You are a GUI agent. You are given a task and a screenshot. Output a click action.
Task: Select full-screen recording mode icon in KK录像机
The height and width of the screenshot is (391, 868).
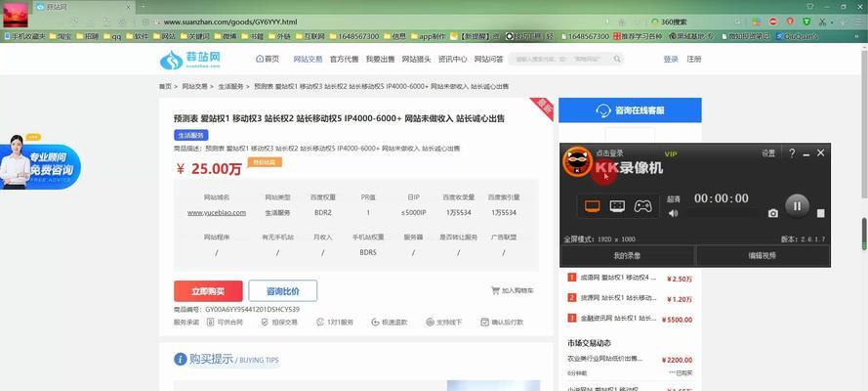[593, 206]
